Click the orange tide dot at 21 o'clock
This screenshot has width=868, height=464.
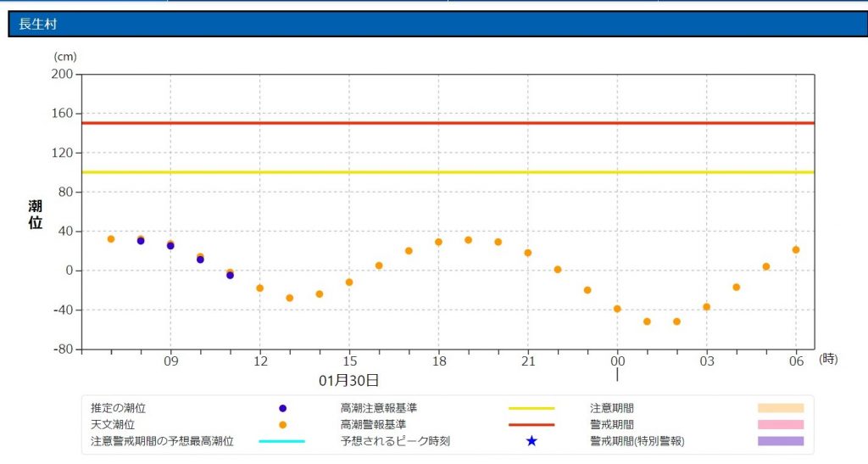[527, 253]
